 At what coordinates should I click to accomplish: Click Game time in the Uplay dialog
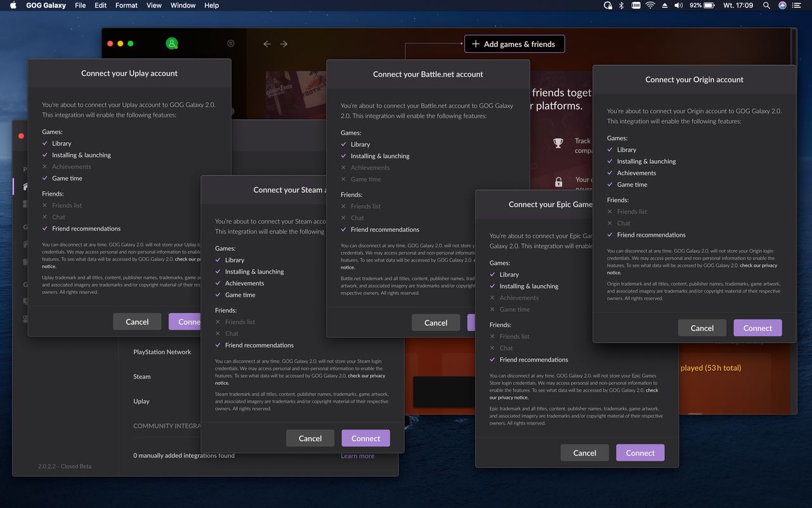[67, 178]
